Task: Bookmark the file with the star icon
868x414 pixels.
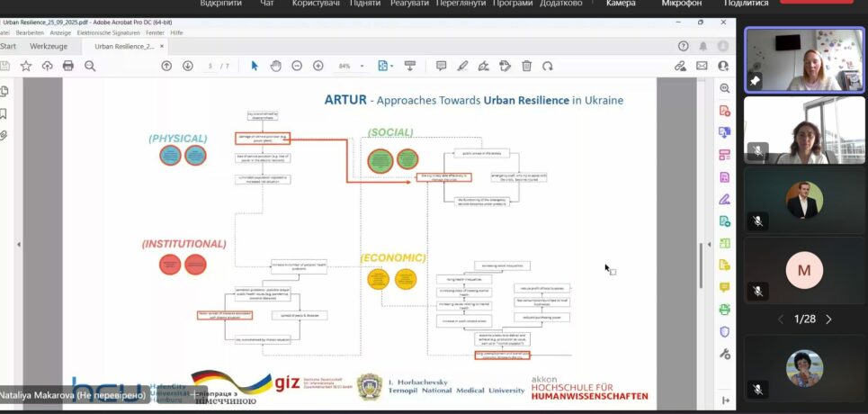Action: coord(25,66)
